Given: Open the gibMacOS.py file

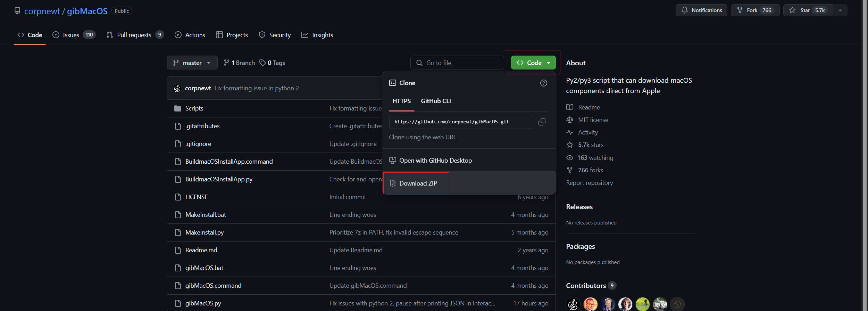Looking at the screenshot, I should pyautogui.click(x=203, y=303).
